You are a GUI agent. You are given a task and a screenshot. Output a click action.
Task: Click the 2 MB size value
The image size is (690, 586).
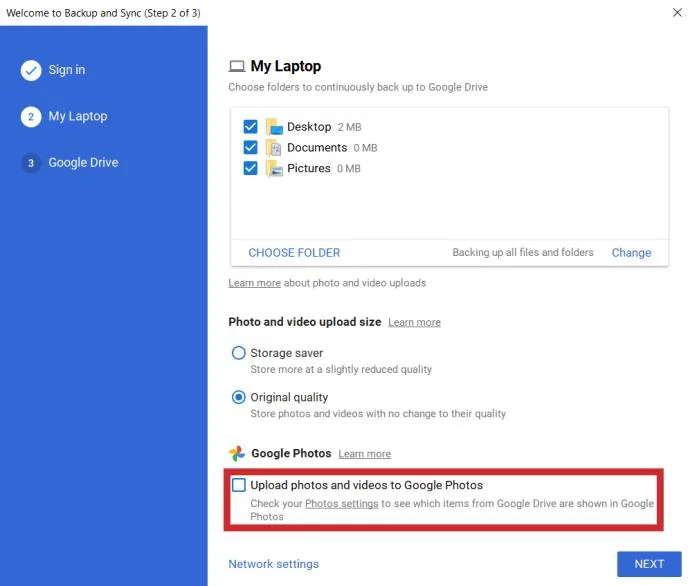pos(349,127)
